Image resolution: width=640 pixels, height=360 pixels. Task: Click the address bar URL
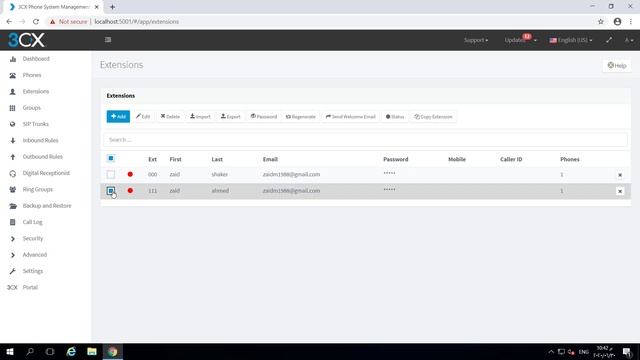tap(136, 22)
